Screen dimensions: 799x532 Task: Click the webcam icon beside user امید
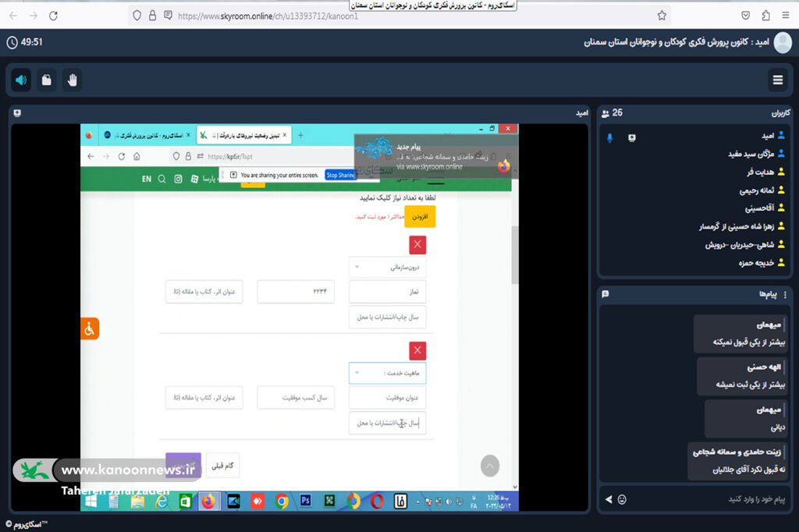point(632,137)
